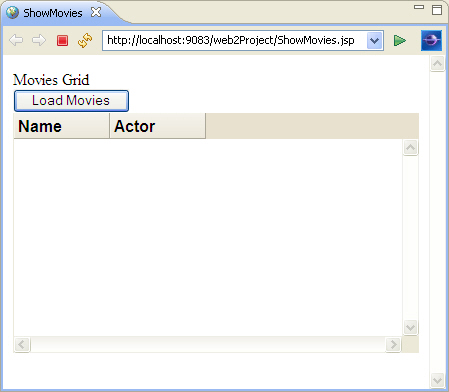Switch to the ShowMovies tab
449x392 pixels.
click(x=53, y=13)
